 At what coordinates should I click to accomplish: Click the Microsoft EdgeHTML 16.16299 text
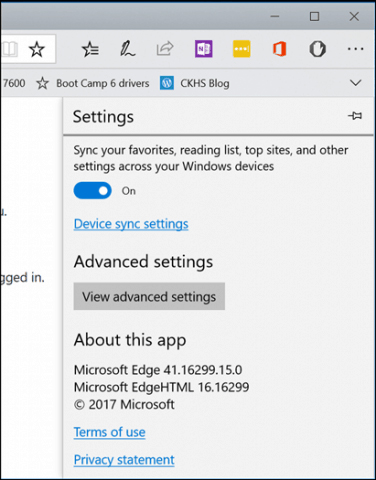pos(161,387)
